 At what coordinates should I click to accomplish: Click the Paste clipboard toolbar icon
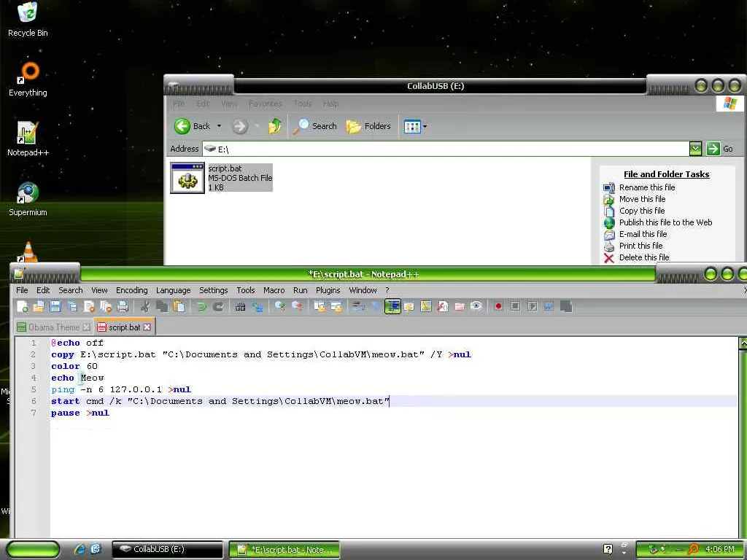tap(179, 307)
